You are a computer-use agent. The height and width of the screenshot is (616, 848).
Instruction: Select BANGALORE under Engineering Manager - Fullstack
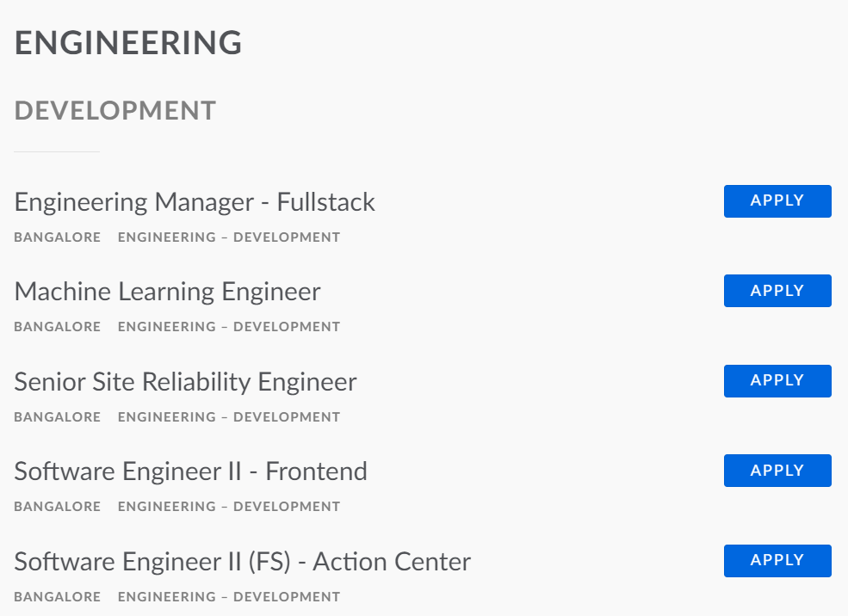click(57, 237)
